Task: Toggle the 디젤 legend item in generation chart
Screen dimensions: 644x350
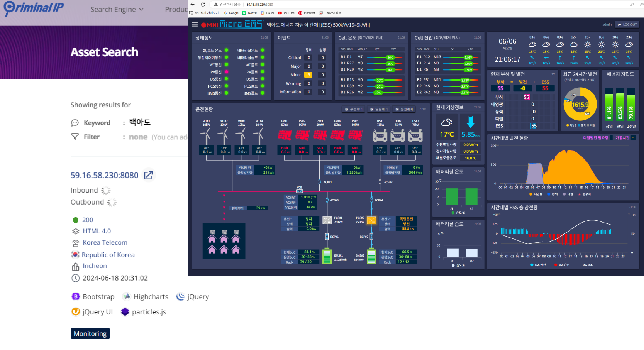Action: (x=568, y=194)
